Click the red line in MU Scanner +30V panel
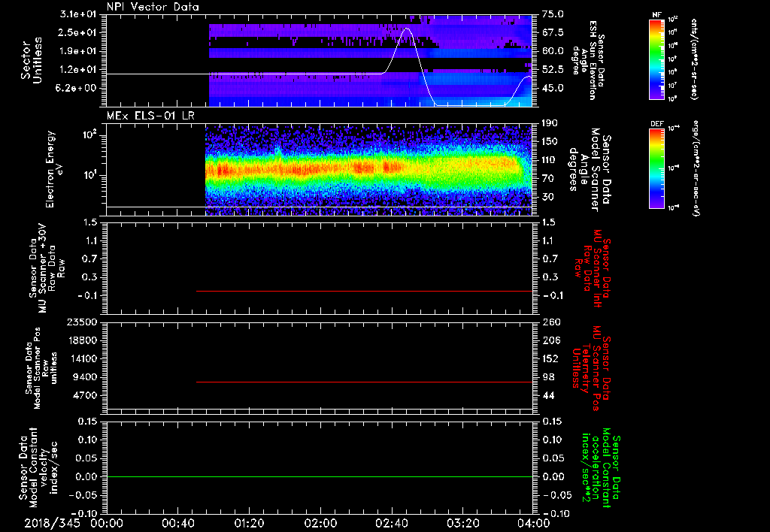This screenshot has height=532, width=770. coord(365,291)
